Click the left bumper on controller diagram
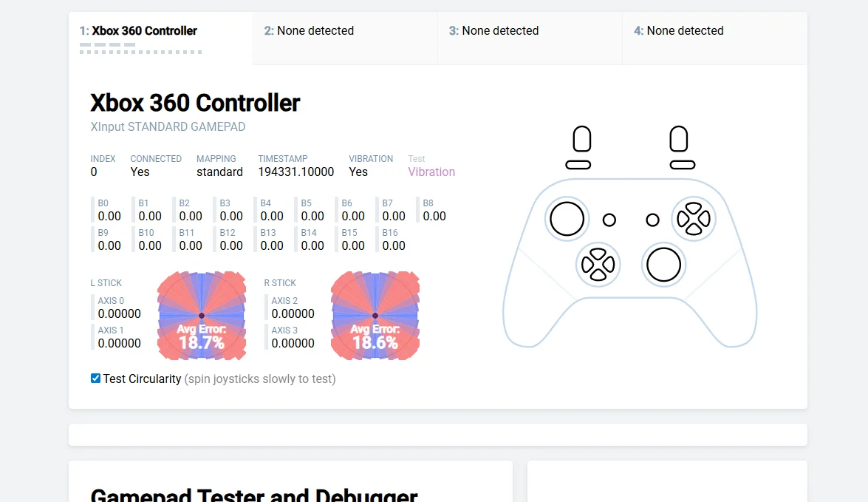 point(578,165)
